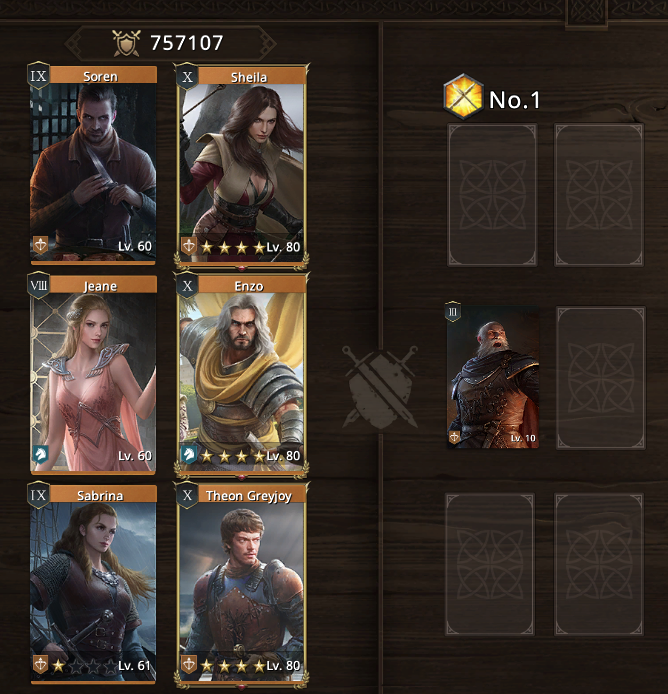Screen dimensions: 668x694
Task: Click the shield power icon beside 757107
Action: (x=126, y=43)
